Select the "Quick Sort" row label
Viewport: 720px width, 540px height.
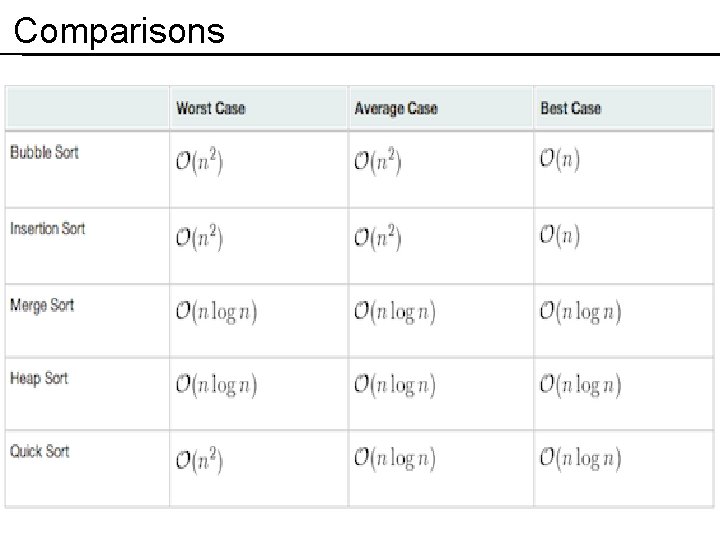pyautogui.click(x=40, y=452)
